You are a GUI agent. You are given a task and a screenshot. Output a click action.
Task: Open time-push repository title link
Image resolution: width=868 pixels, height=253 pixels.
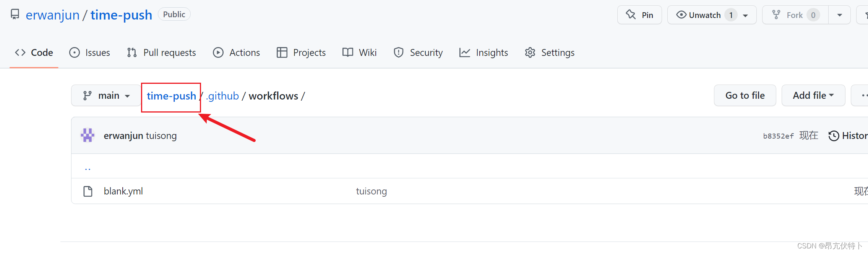[x=121, y=15]
